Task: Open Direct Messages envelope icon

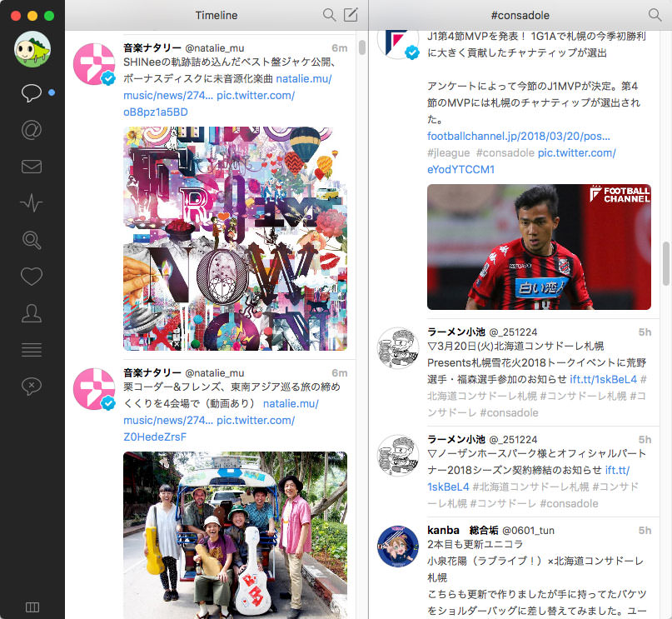Action: pos(32,167)
